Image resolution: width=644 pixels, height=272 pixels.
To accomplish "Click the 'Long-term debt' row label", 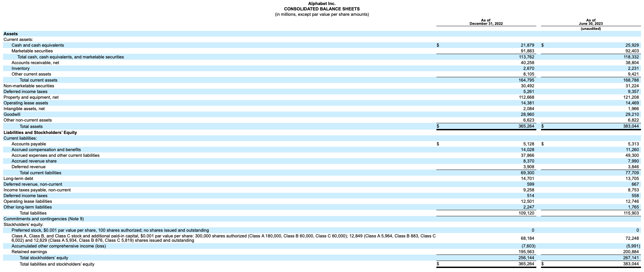I will 18,179.
